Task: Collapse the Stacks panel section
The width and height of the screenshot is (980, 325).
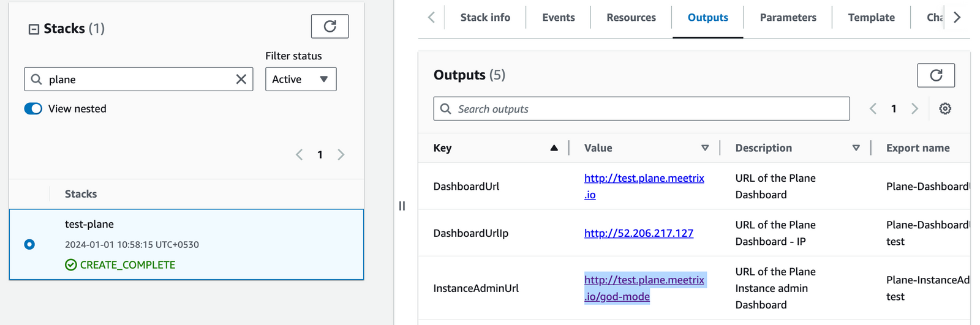Action: tap(34, 29)
